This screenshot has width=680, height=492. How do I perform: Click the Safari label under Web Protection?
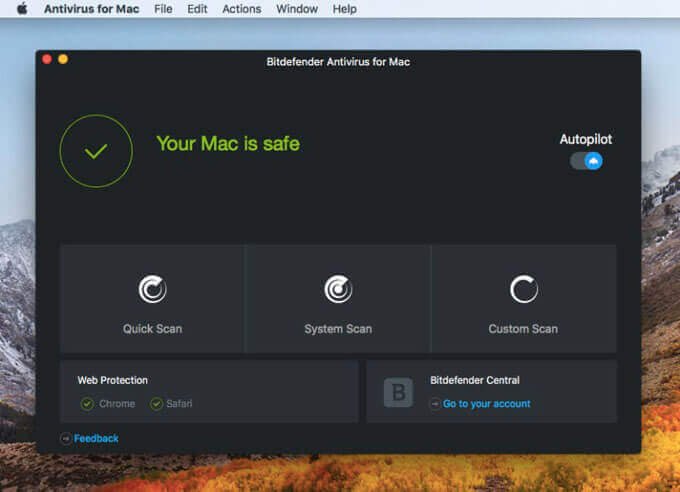179,404
